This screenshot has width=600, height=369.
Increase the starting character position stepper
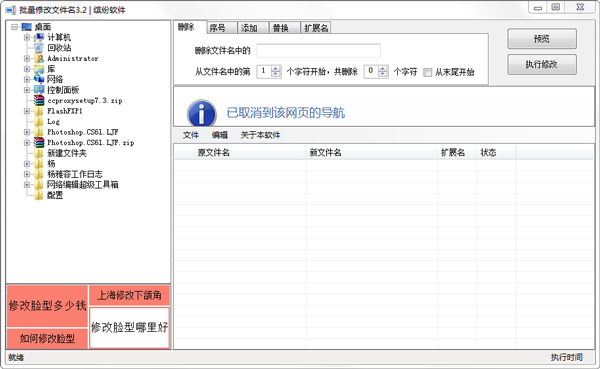[x=276, y=69]
